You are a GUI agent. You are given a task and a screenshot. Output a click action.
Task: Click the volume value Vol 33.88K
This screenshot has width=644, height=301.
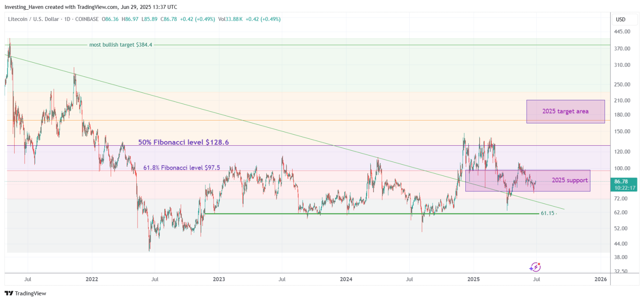point(230,19)
